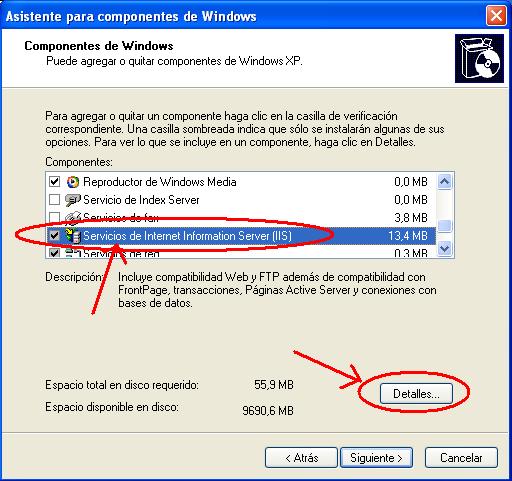Click the 55,9 MB required space value

[x=274, y=385]
